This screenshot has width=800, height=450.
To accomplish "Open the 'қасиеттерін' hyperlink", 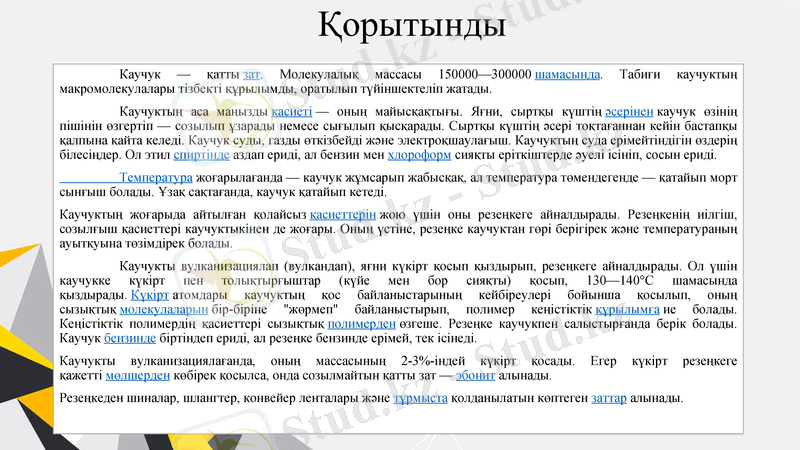I will tap(343, 215).
